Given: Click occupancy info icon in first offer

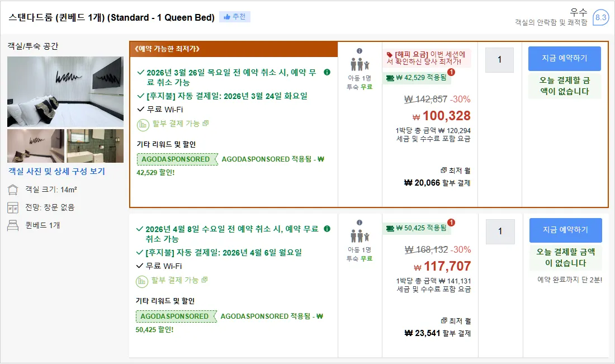Looking at the screenshot, I should (x=359, y=51).
